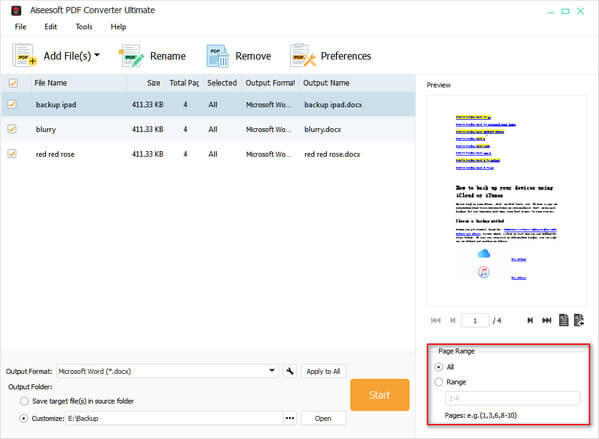Click the Add File(s) PDF icon

pos(24,56)
